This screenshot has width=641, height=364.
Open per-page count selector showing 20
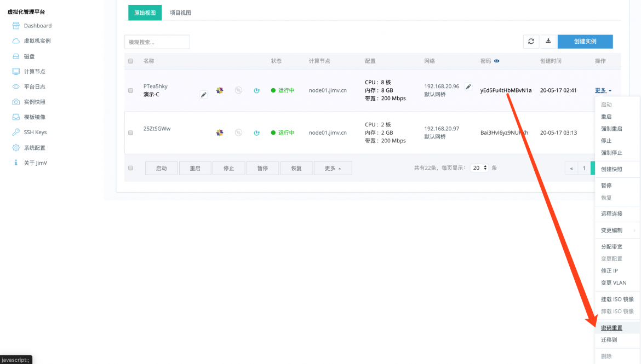point(479,168)
